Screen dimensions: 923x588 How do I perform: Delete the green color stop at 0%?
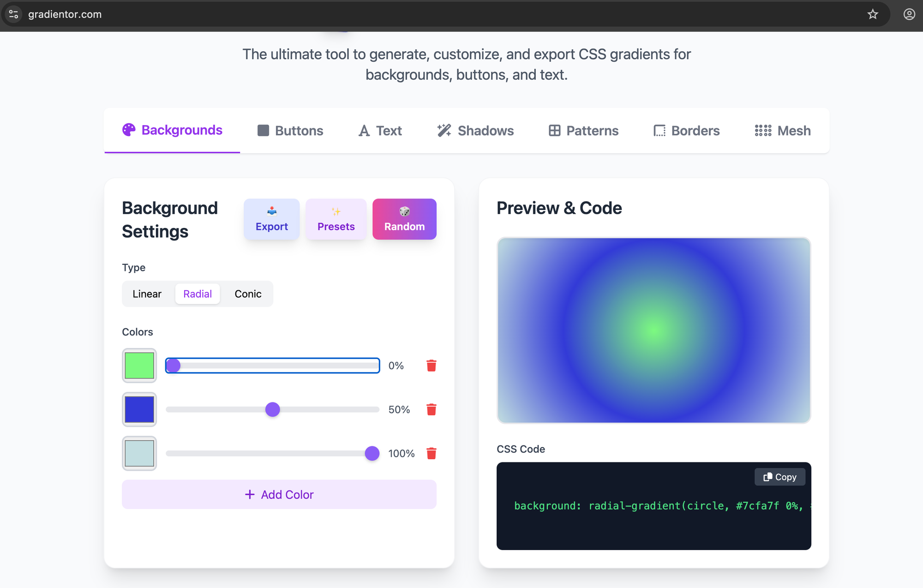(x=431, y=366)
